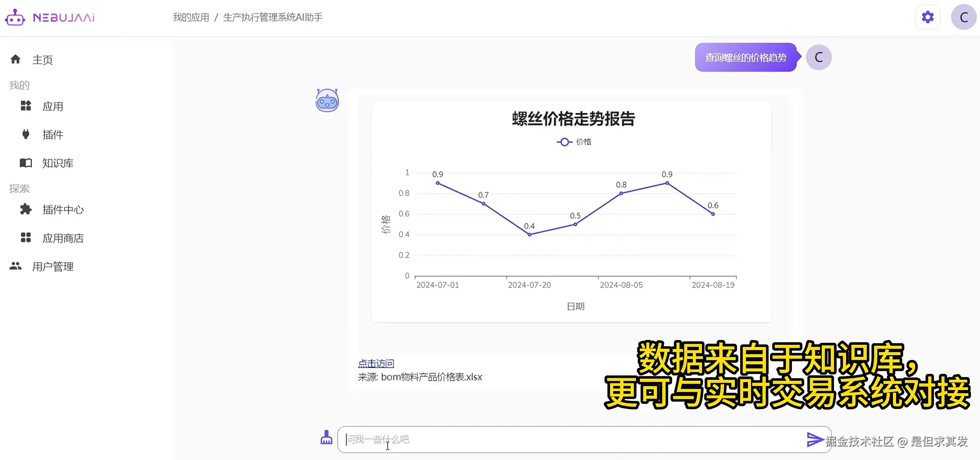This screenshot has width=980, height=460.
Task: Click the user avatar C in top bar
Action: (963, 17)
